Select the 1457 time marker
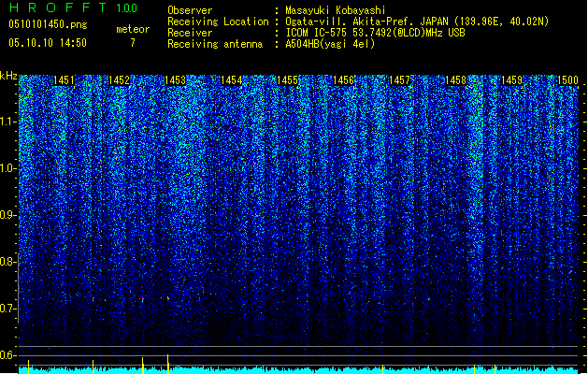 tap(400, 80)
